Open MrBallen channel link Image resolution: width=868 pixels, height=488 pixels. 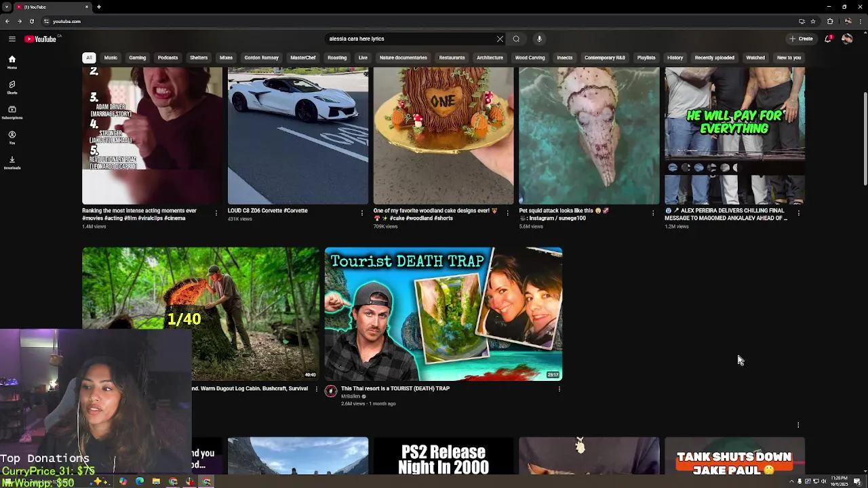coord(351,396)
